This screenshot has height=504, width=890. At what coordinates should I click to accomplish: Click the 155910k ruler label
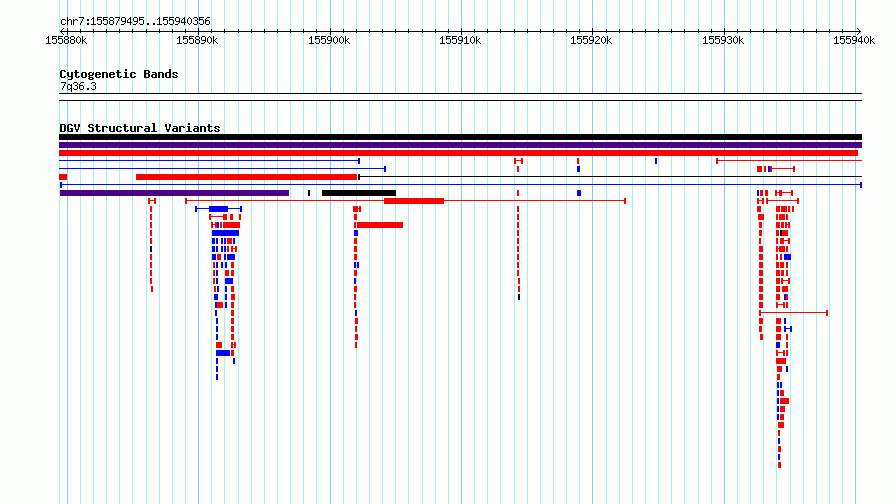(460, 40)
